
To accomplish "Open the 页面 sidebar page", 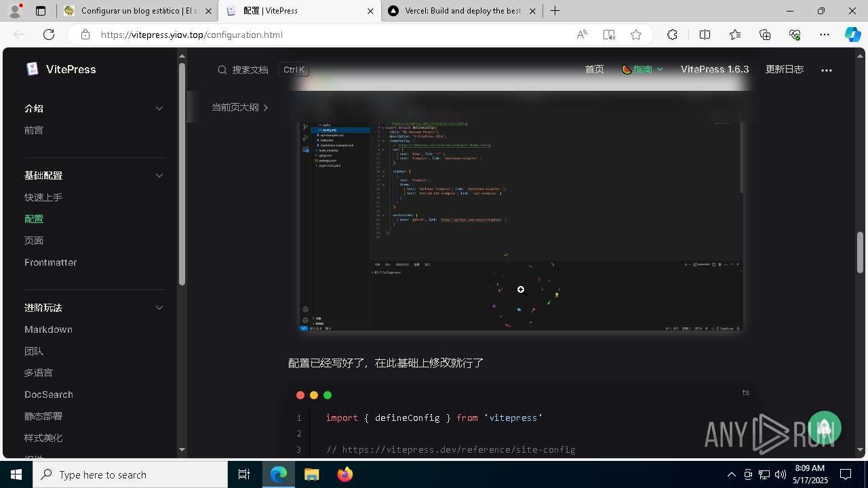I will point(34,241).
